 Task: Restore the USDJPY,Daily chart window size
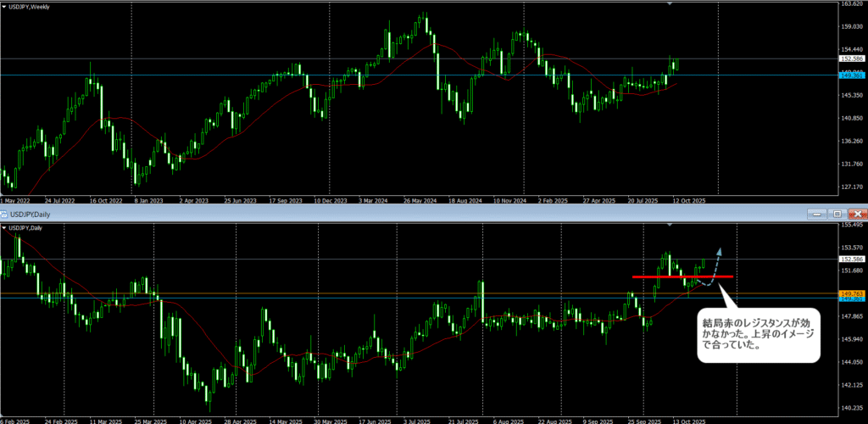837,214
